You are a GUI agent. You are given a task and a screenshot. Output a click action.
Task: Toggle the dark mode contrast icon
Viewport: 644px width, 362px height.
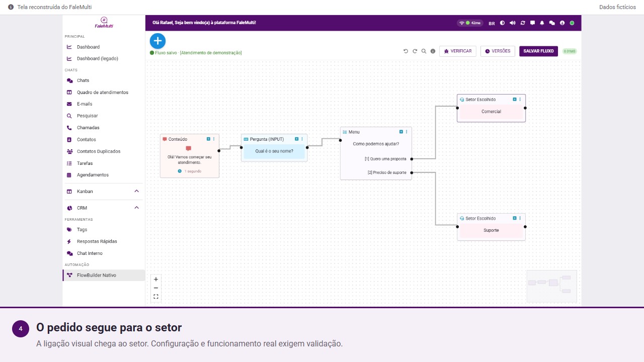(x=502, y=23)
